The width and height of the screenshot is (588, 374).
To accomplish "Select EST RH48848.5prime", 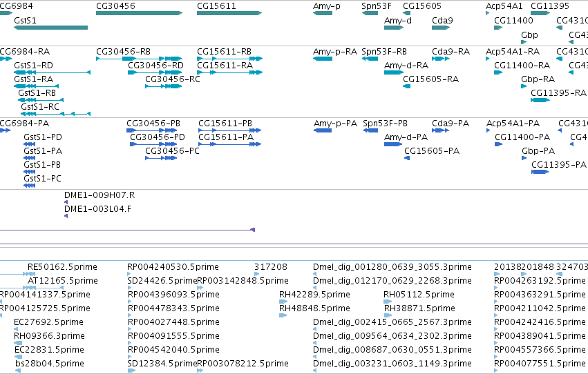I will [314, 308].
